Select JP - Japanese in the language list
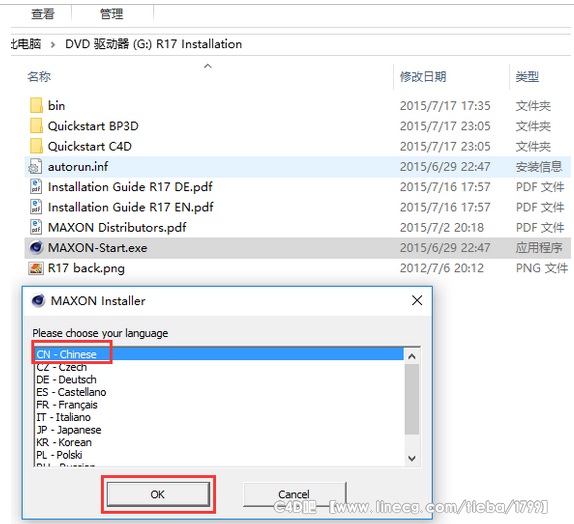574x524 pixels. point(68,430)
